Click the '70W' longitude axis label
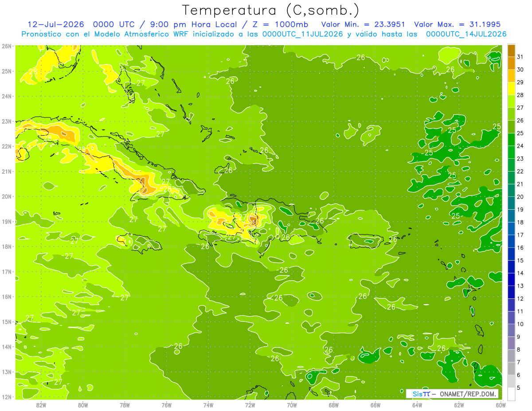 click(x=292, y=405)
